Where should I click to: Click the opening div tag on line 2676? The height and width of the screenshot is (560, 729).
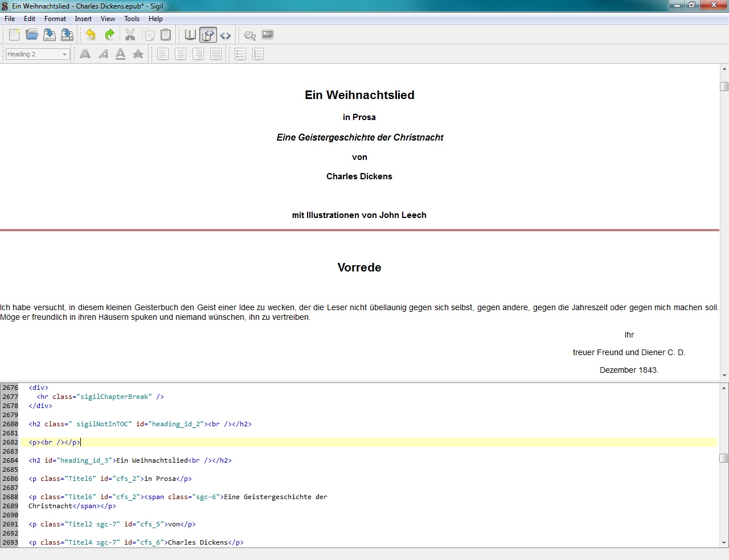(39, 388)
